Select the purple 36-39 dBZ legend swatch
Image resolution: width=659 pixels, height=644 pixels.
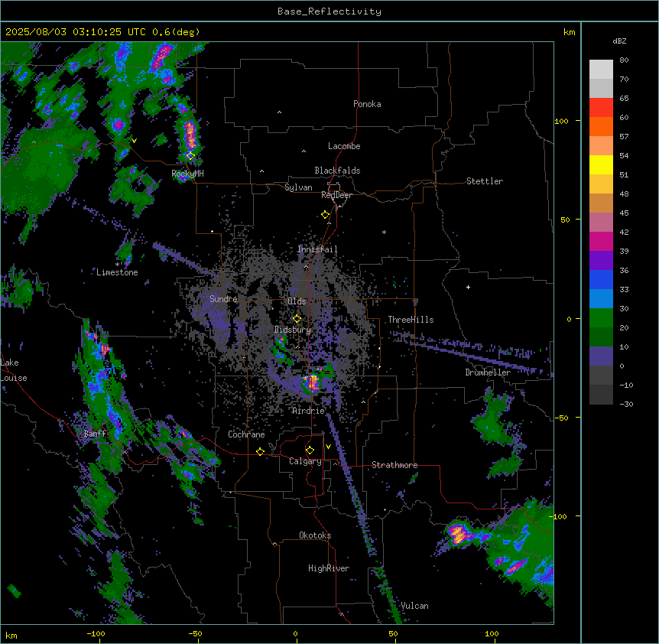pos(601,261)
